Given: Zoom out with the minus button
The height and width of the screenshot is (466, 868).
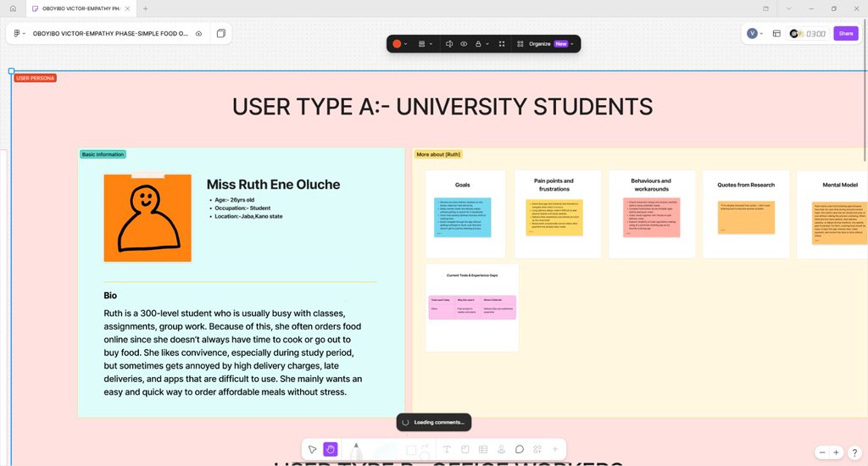Looking at the screenshot, I should [x=822, y=452].
